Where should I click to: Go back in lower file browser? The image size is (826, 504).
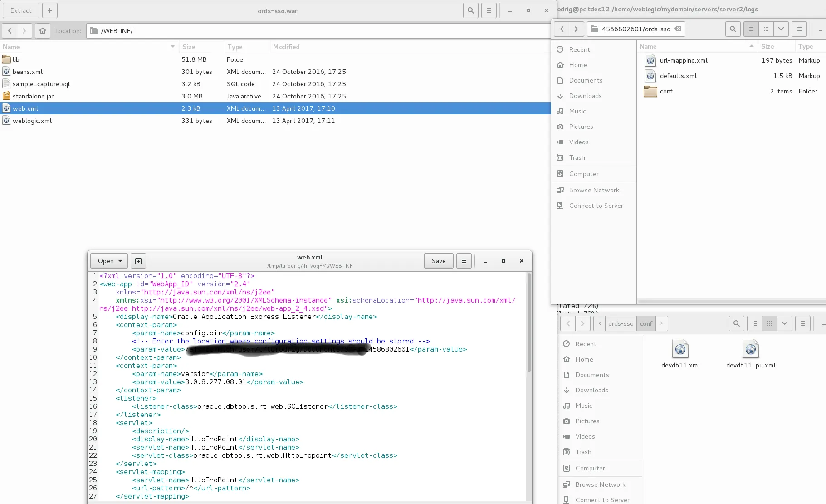pos(568,323)
